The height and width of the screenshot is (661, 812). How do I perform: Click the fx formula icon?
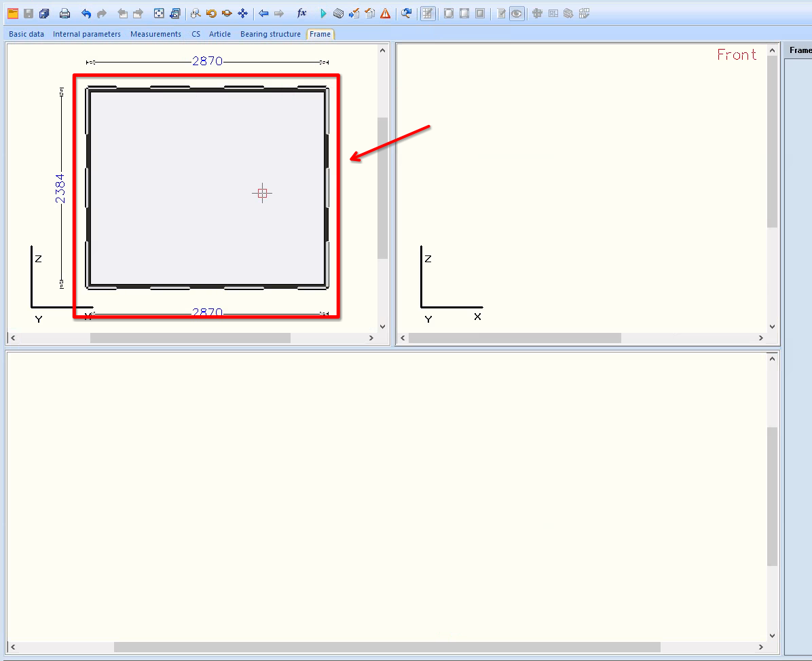tap(302, 14)
